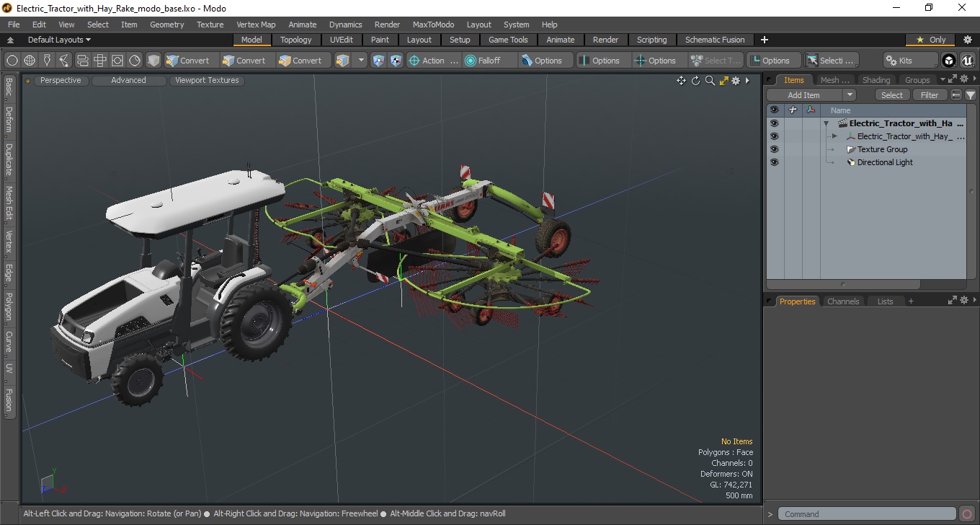Open the Items panel gear settings icon
The image size is (980, 525).
[963, 79]
